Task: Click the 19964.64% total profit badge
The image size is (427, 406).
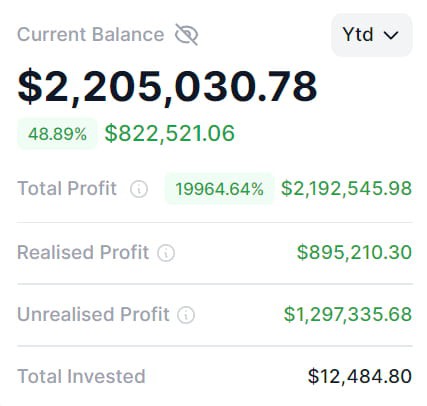Action: tap(219, 189)
